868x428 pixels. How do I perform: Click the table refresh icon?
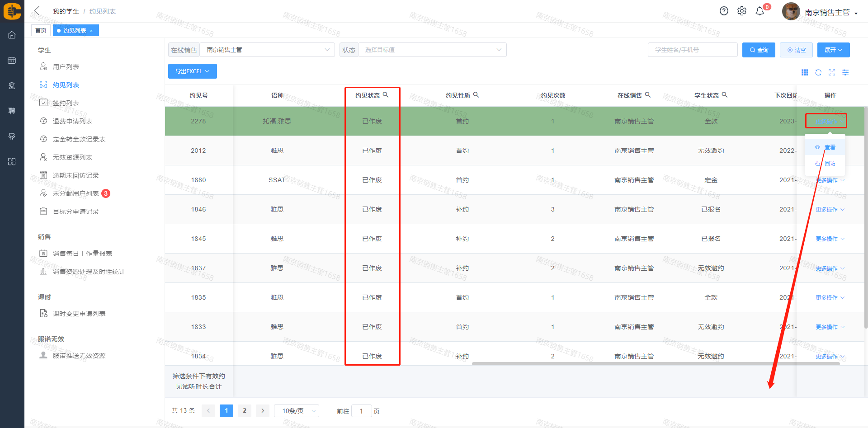tap(818, 73)
